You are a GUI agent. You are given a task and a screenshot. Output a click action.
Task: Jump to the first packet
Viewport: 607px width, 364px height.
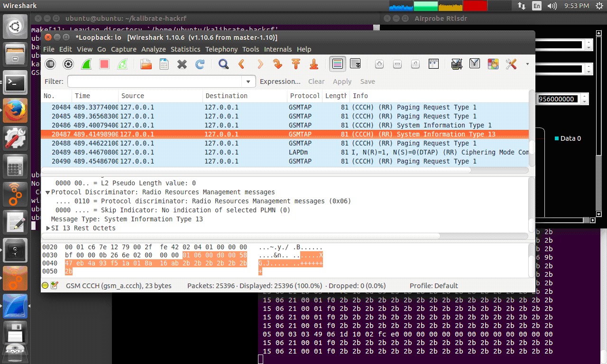click(296, 64)
